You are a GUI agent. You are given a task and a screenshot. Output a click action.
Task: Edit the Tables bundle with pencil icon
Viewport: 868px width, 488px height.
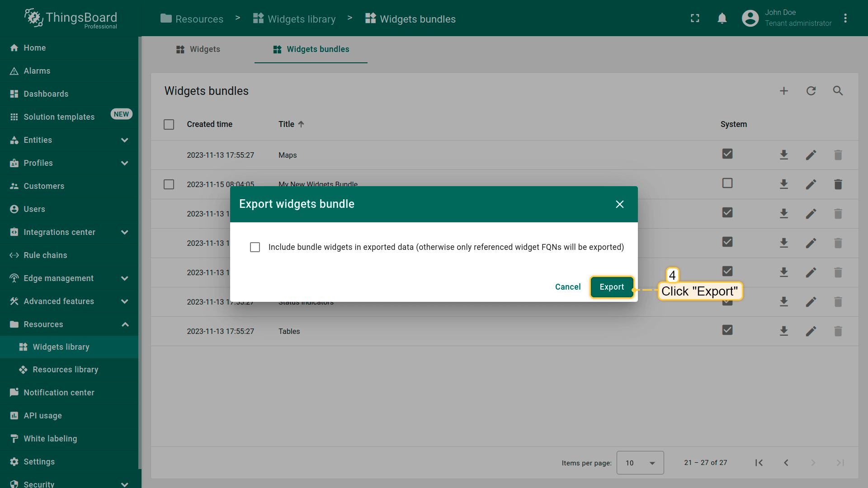pos(811,331)
